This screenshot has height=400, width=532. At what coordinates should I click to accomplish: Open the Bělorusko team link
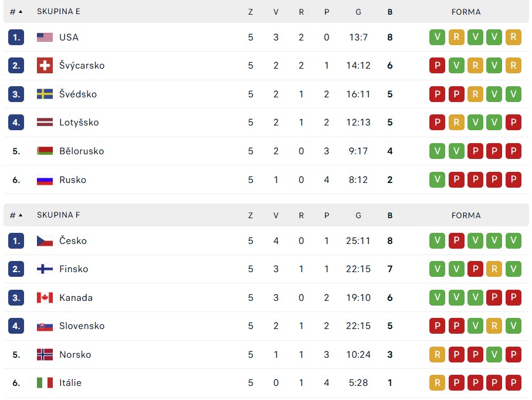(82, 151)
